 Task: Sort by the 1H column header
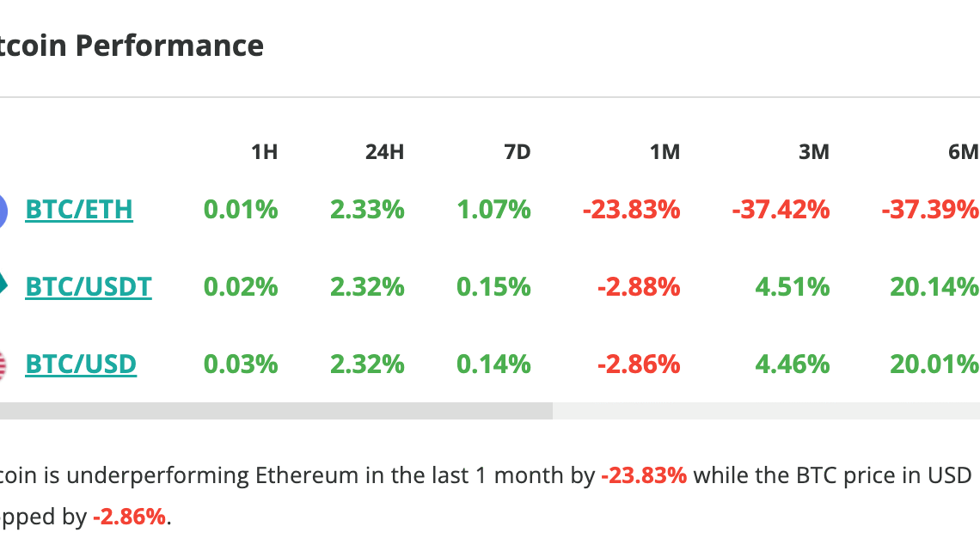(265, 151)
